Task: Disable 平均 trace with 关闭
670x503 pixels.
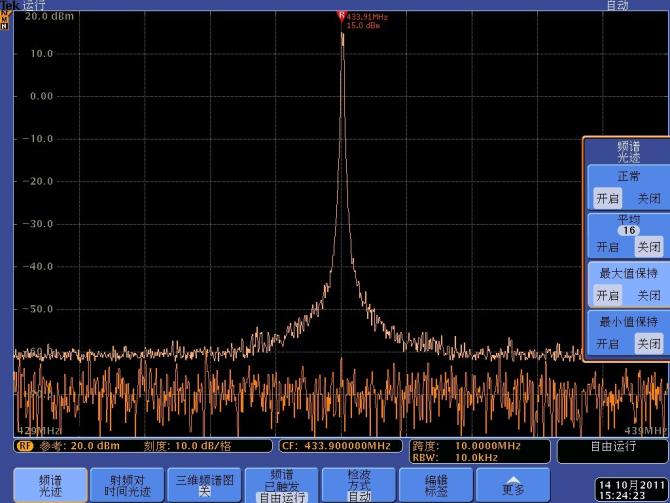Action: pyautogui.click(x=649, y=247)
